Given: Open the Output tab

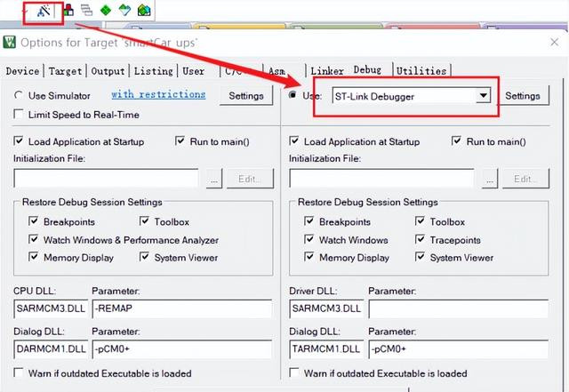Looking at the screenshot, I should (x=108, y=71).
